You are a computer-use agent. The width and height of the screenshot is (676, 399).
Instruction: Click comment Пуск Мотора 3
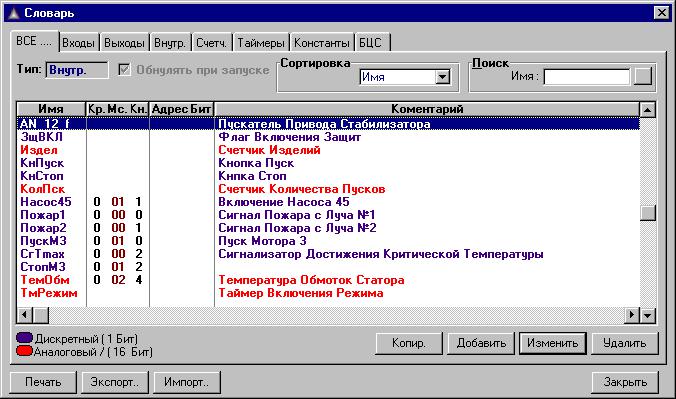(262, 241)
